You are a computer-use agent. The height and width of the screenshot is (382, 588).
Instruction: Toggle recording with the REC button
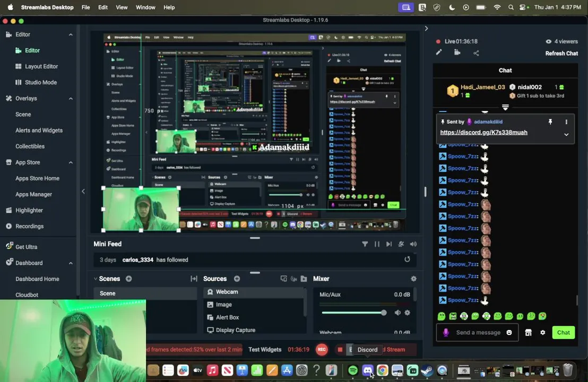click(x=322, y=350)
